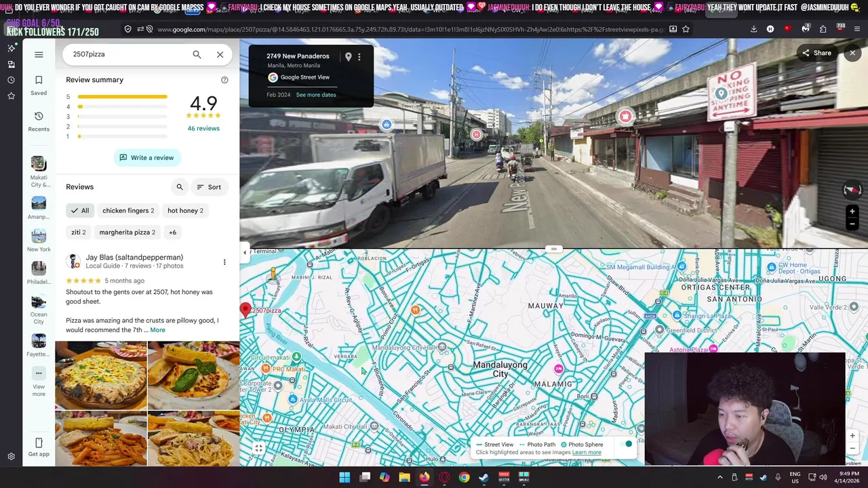Open the Learn more link
Viewport: 868px width, 488px height.
point(587,453)
